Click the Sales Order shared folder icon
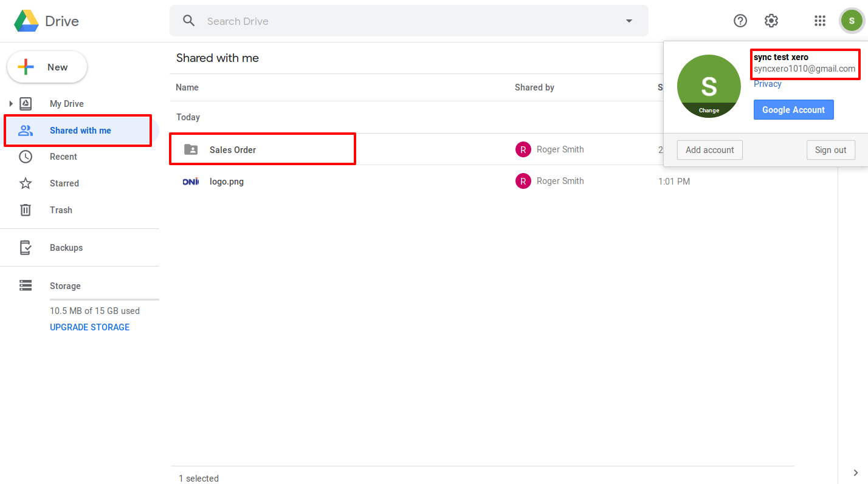This screenshot has width=868, height=484. 191,149
